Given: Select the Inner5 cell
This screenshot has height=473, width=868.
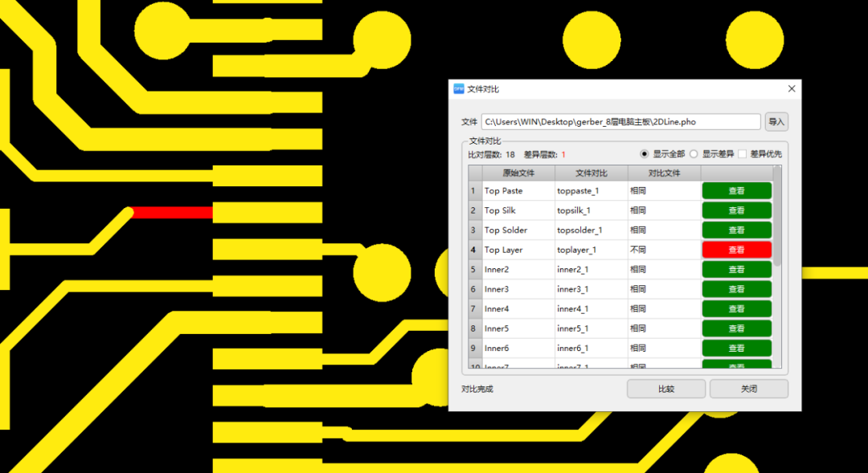Looking at the screenshot, I should pyautogui.click(x=518, y=328).
